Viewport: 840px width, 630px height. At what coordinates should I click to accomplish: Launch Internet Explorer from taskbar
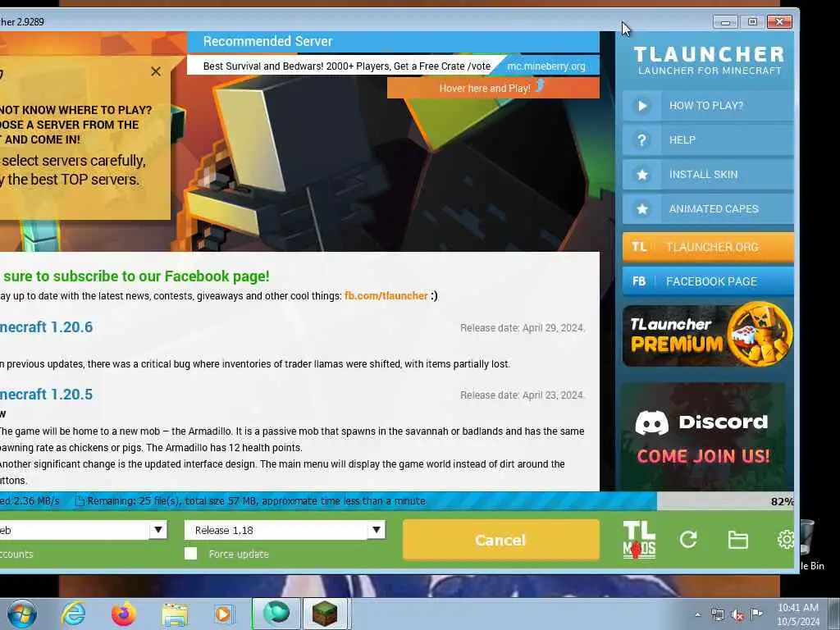tap(73, 614)
